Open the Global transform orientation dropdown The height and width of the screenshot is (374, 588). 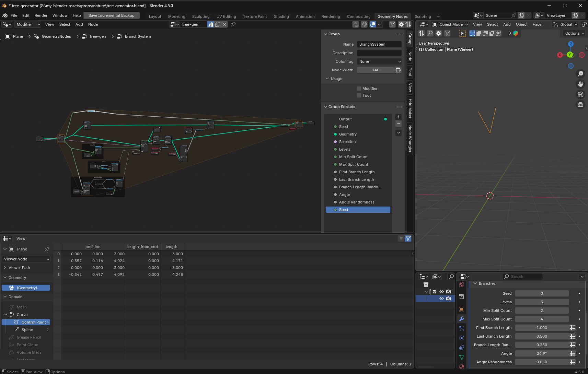tap(565, 24)
